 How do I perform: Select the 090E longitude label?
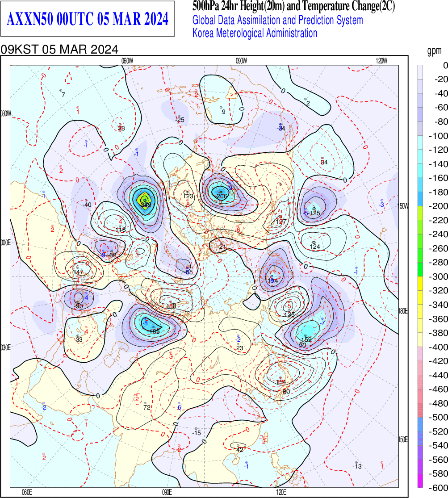(167, 492)
